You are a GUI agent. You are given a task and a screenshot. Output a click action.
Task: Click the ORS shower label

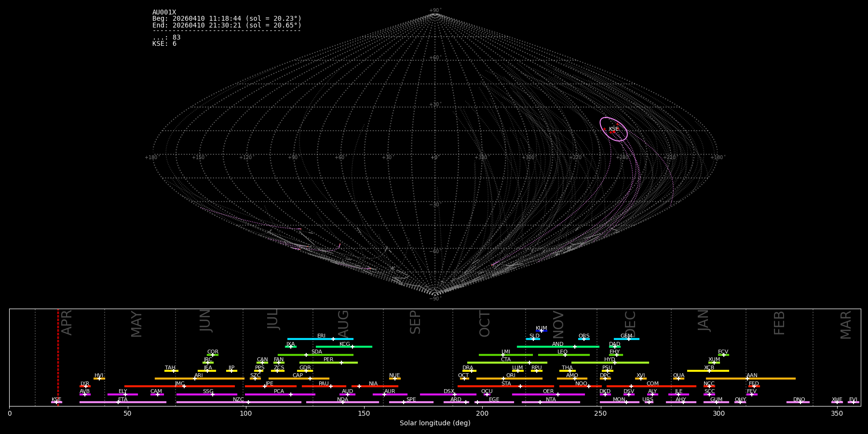click(x=583, y=336)
